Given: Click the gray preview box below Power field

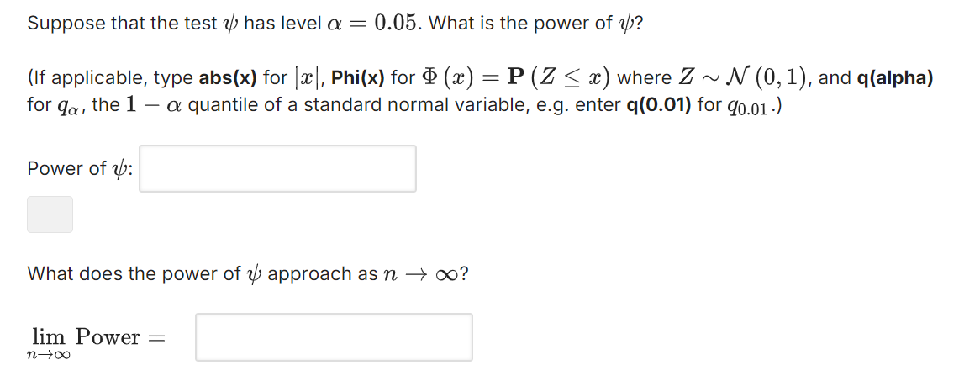Looking at the screenshot, I should 50,214.
